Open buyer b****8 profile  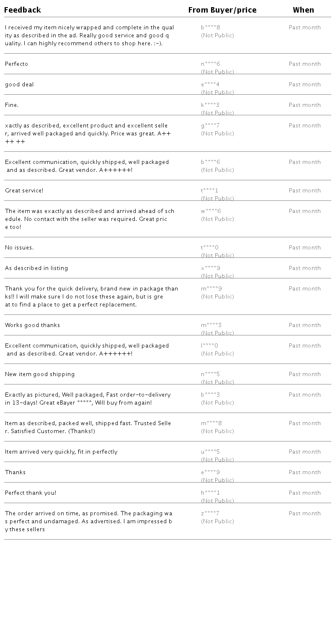[210, 28]
